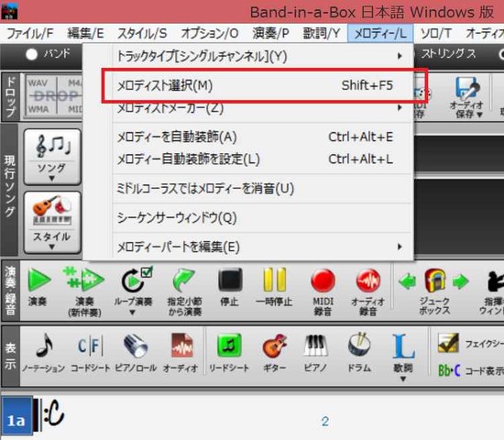Open シーケンサーウィンドウ(Q) from menu

[x=263, y=218]
